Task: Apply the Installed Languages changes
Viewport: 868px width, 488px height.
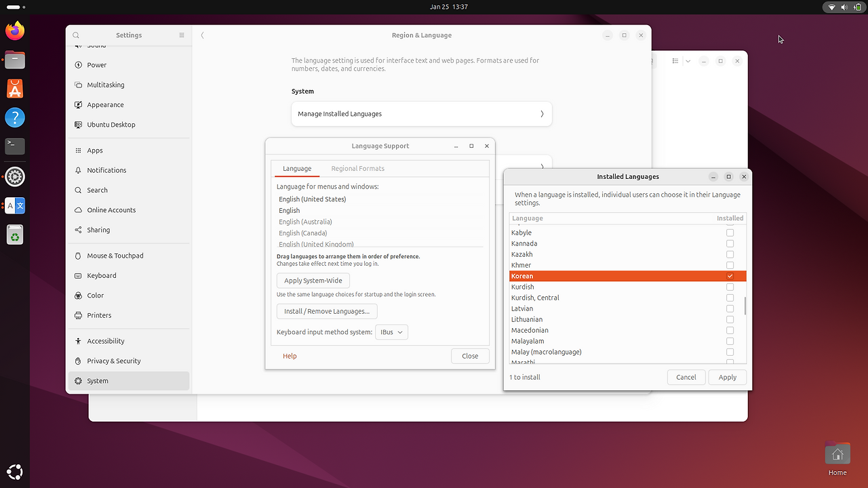Action: 728,377
